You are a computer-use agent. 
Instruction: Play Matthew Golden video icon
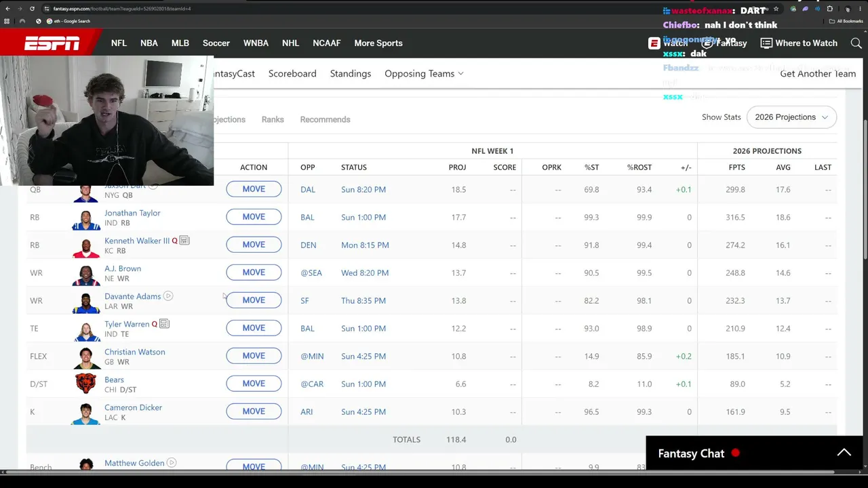(172, 463)
